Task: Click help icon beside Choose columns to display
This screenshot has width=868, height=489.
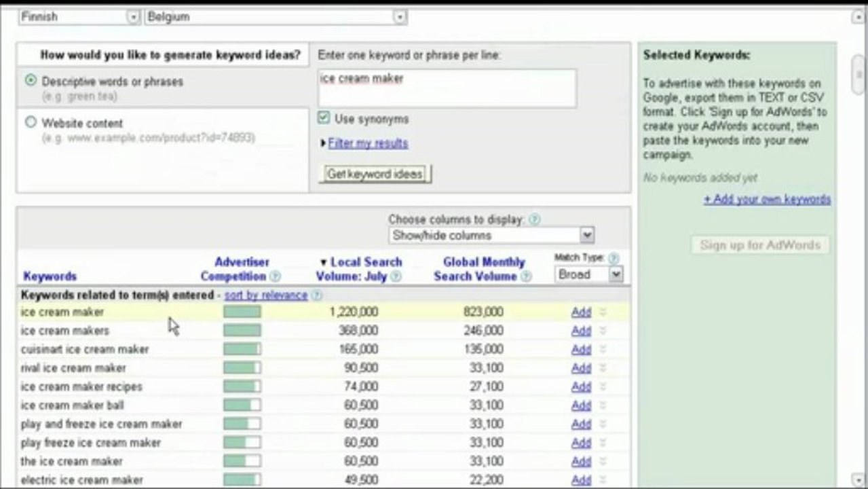Action: [534, 219]
